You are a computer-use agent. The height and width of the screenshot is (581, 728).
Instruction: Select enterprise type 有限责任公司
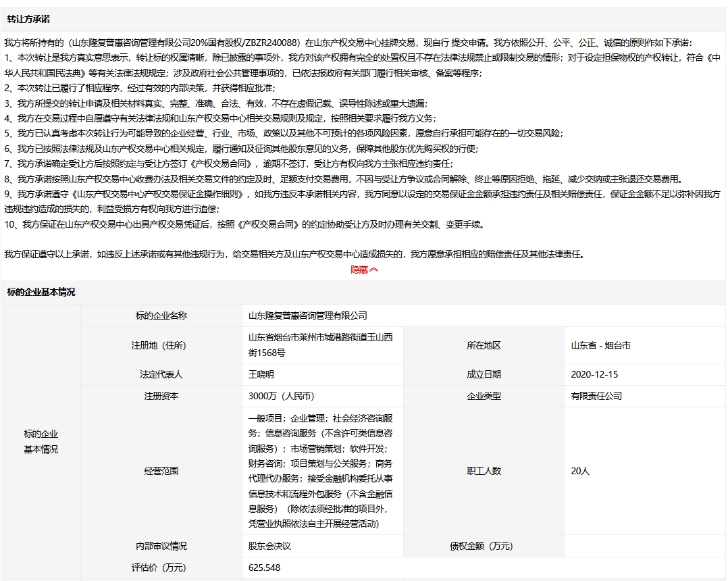coord(596,396)
